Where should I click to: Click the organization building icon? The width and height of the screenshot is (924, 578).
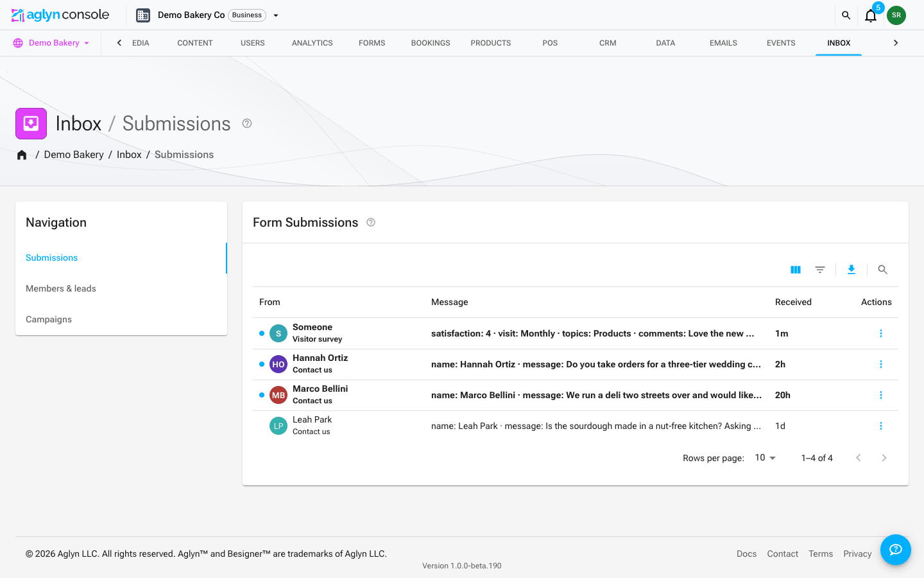pos(143,15)
